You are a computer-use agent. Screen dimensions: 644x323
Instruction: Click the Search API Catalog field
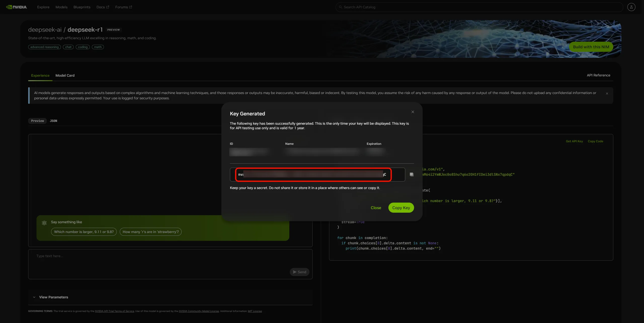(478, 7)
